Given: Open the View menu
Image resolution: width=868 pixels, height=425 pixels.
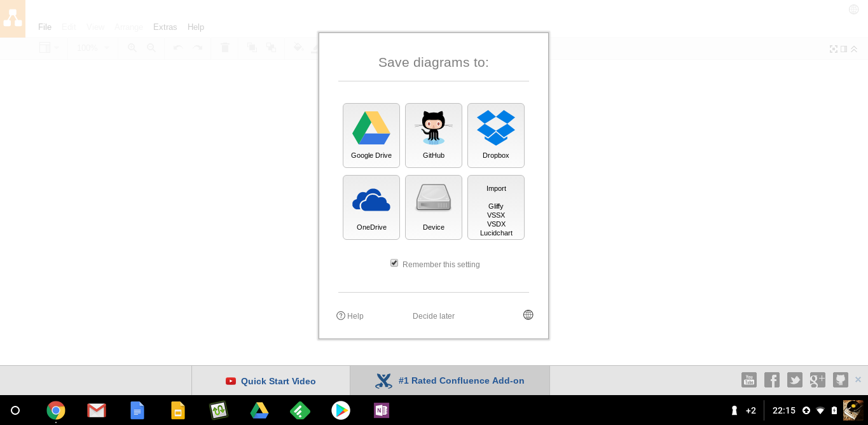Looking at the screenshot, I should pyautogui.click(x=95, y=27).
